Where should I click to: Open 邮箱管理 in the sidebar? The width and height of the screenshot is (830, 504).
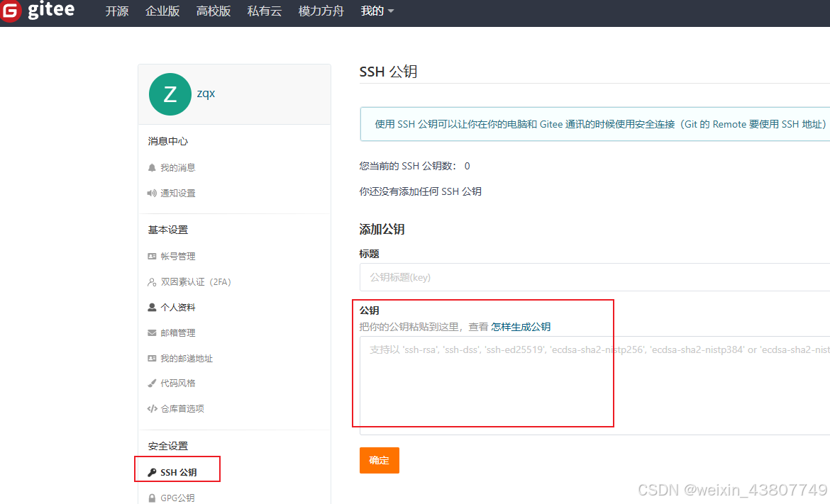click(x=178, y=332)
